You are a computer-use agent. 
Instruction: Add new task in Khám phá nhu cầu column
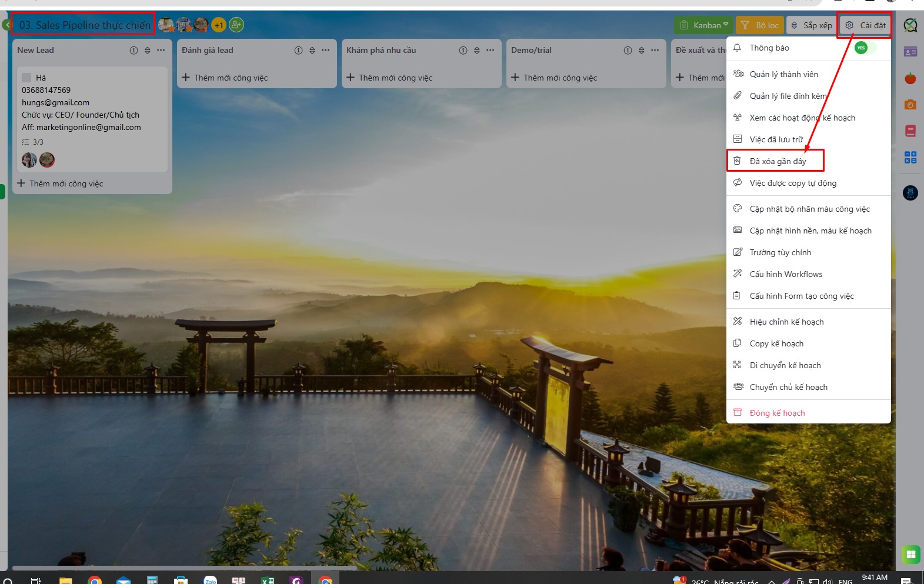pyautogui.click(x=389, y=78)
